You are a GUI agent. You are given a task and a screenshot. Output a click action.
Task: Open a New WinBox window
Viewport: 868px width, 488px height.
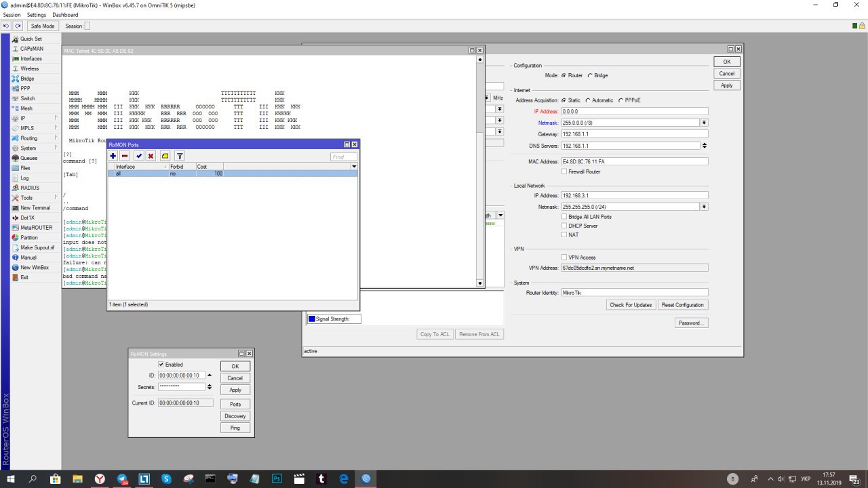click(35, 268)
